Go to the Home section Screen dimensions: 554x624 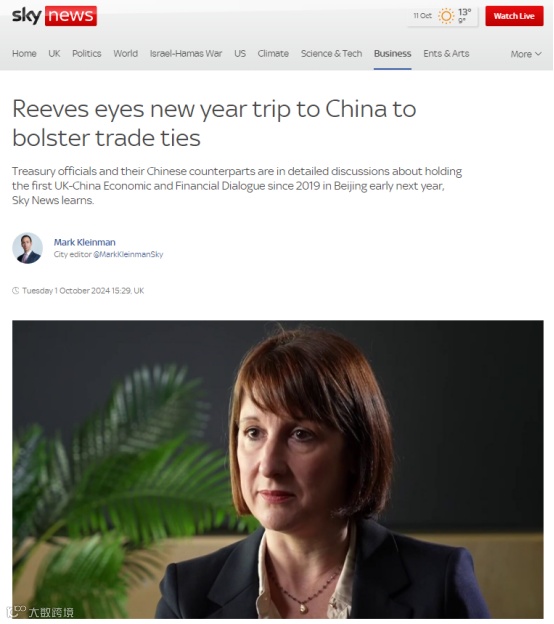click(24, 53)
